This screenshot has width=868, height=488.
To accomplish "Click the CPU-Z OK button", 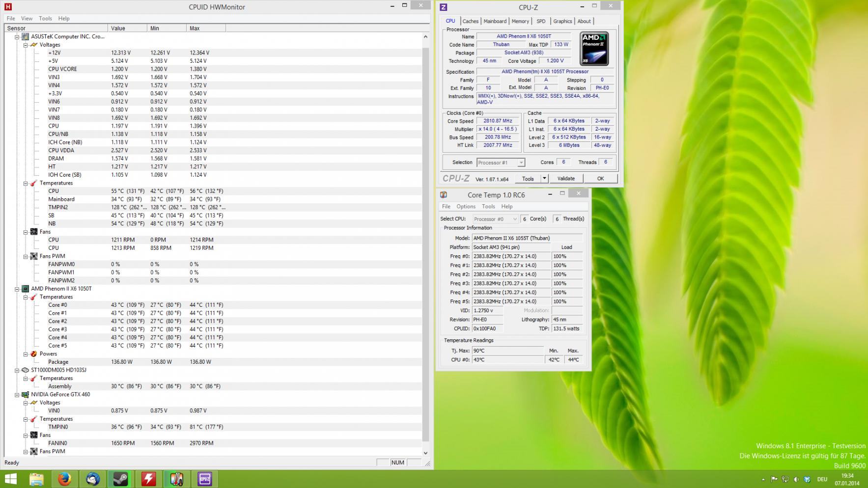I will (600, 179).
